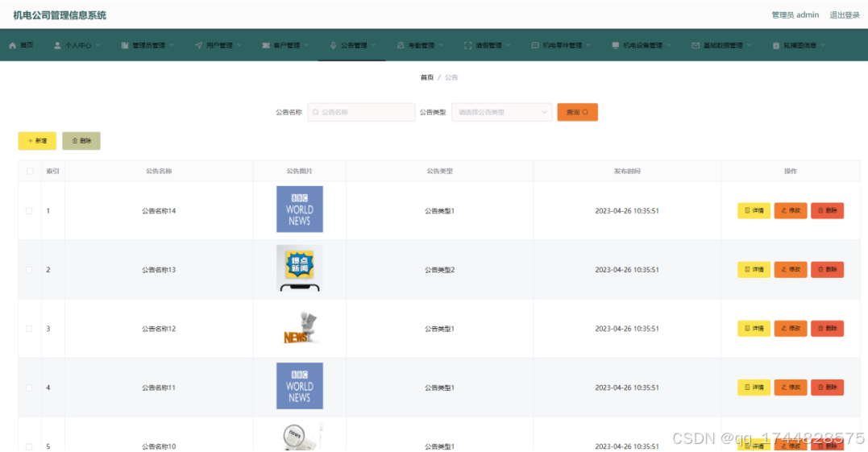868x452 pixels.
Task: Click the monitor icon for 机电设备管理
Action: point(616,45)
